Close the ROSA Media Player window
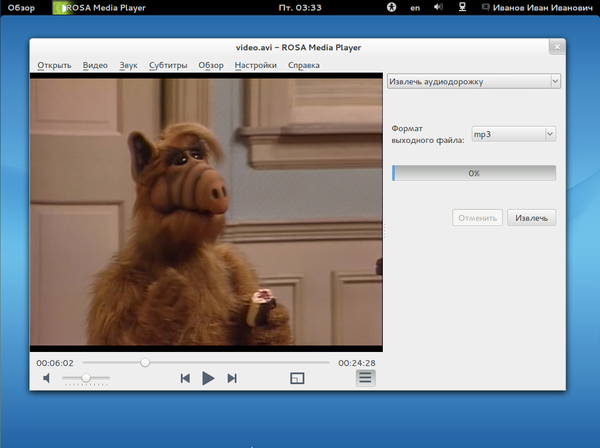 point(557,47)
